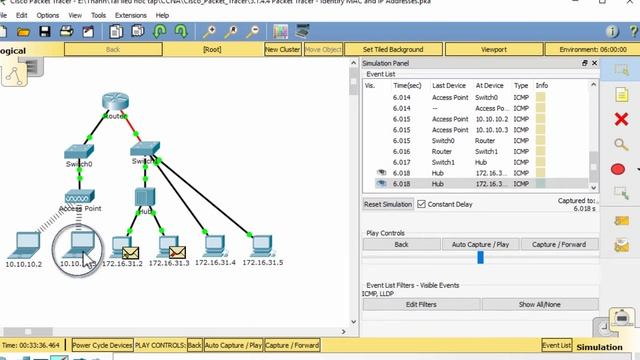This screenshot has height=360, width=640.
Task: Click Show All/None button
Action: (x=540, y=304)
